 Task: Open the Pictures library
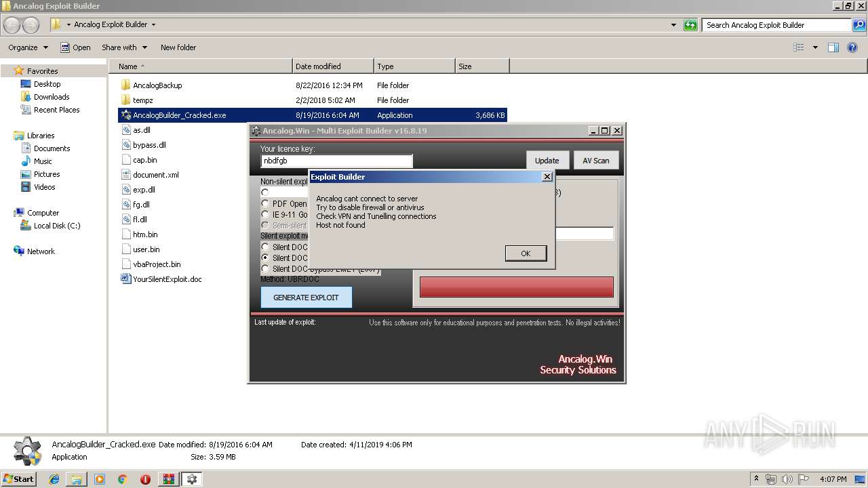coord(47,174)
